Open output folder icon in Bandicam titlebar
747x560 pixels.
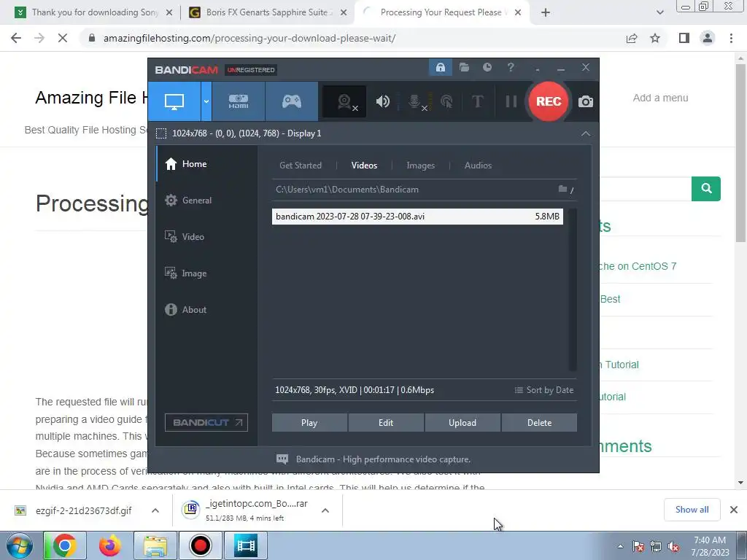464,68
